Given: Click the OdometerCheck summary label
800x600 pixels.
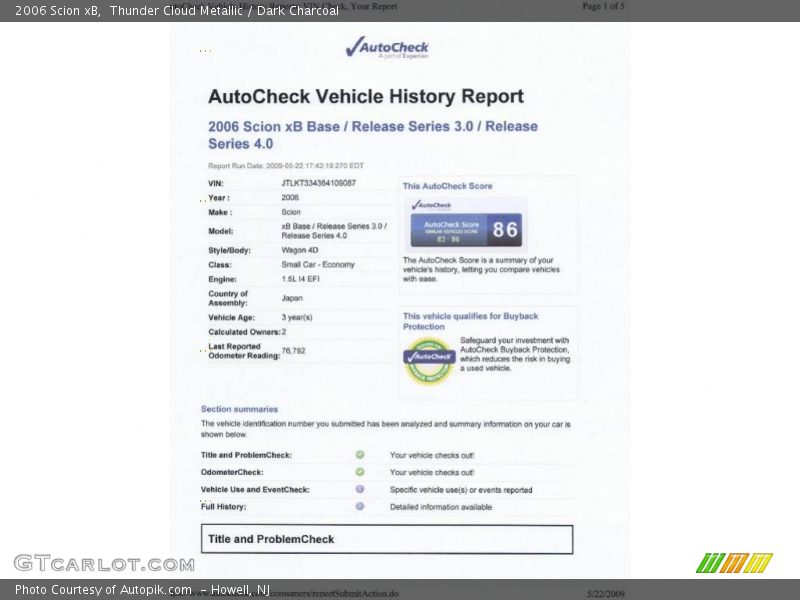Looking at the screenshot, I should click(x=232, y=472).
